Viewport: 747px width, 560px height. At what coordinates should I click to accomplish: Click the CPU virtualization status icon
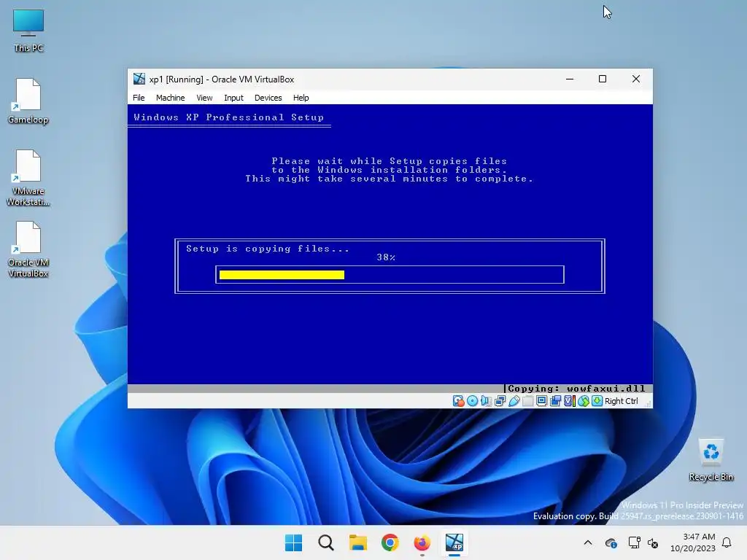569,401
